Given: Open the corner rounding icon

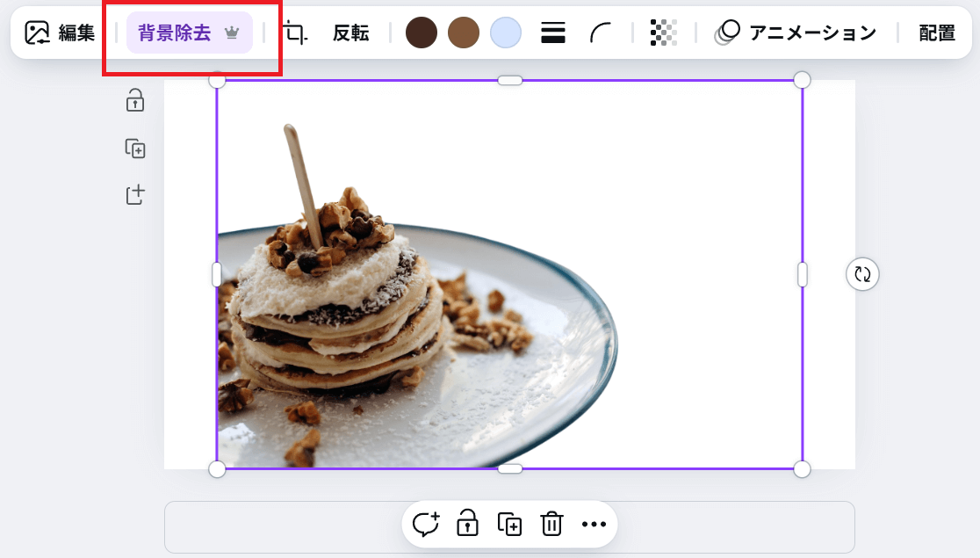Looking at the screenshot, I should point(601,33).
